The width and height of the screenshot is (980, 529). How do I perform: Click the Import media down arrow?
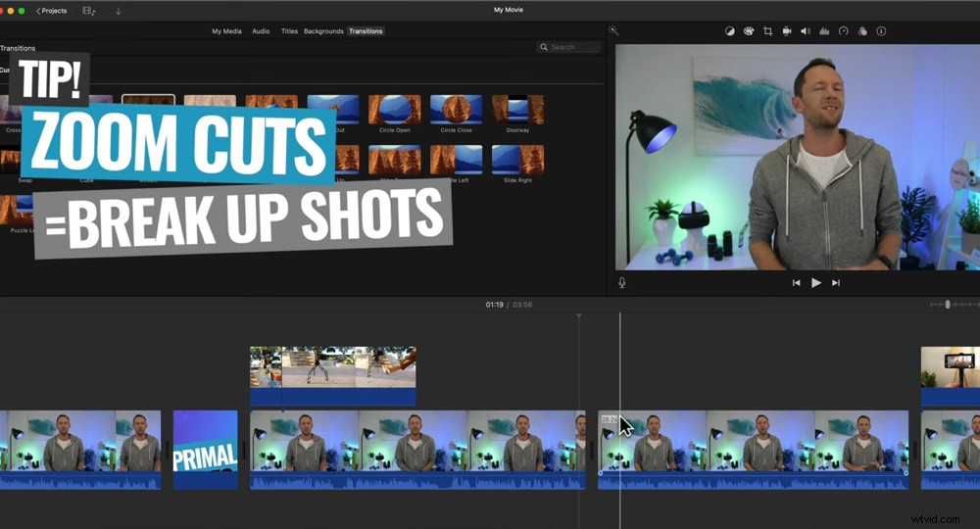coord(119,11)
